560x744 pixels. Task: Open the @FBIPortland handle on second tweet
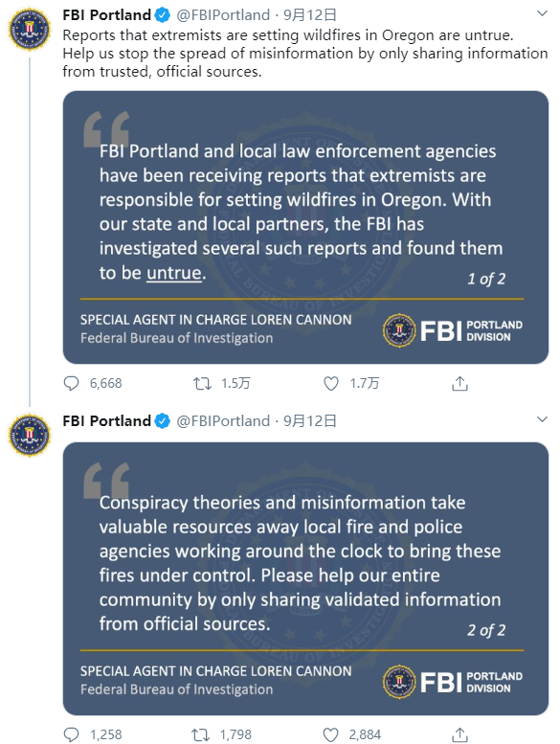223,421
